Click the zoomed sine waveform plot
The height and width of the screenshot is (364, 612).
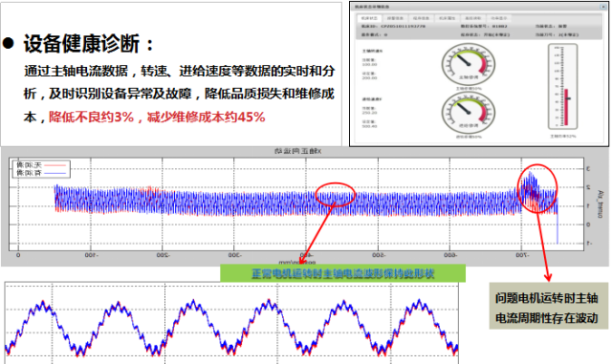[x=231, y=323]
